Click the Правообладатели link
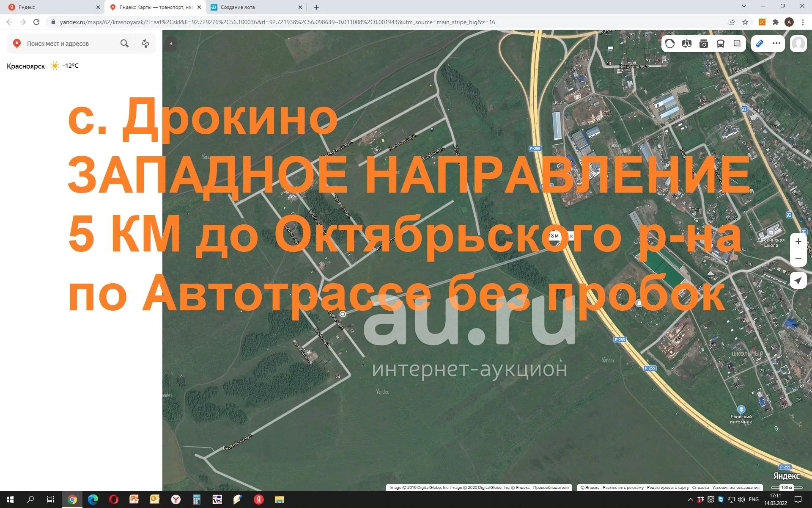The height and width of the screenshot is (508, 812). [551, 488]
